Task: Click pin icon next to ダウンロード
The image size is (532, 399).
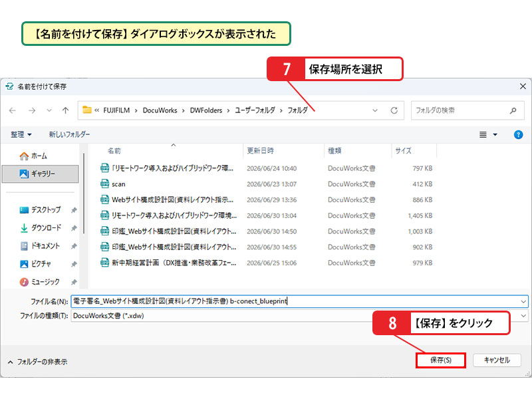Action: (74, 228)
